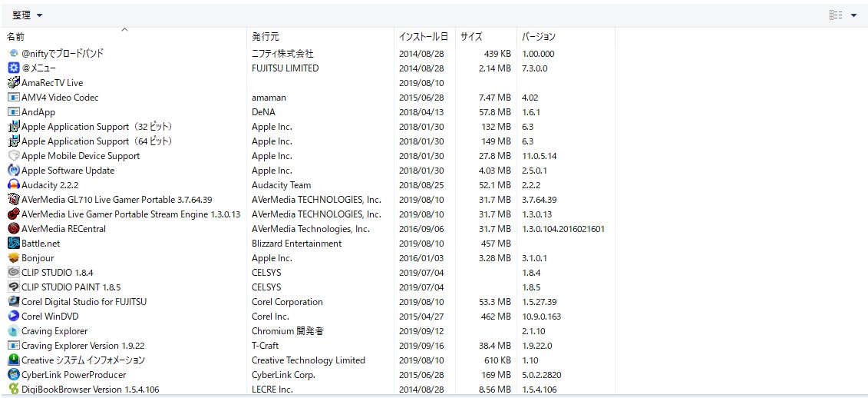Select the Audacity 2.2.2 name text

(50, 185)
